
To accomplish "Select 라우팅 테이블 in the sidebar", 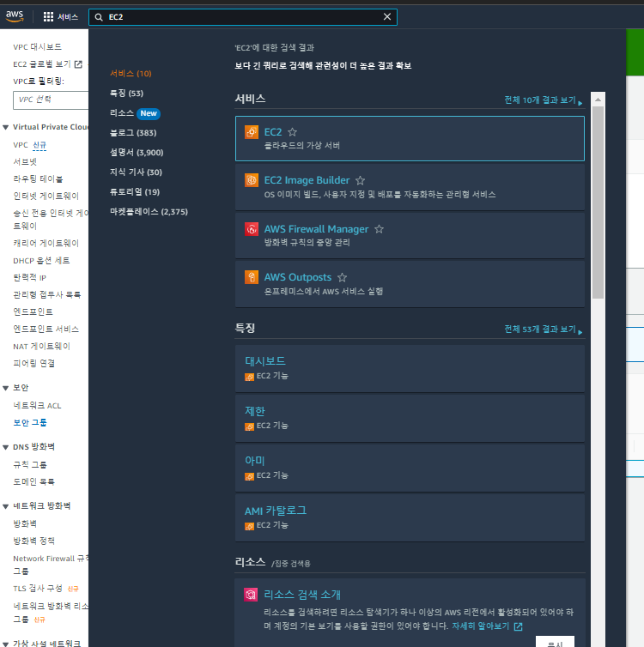I will point(38,179).
